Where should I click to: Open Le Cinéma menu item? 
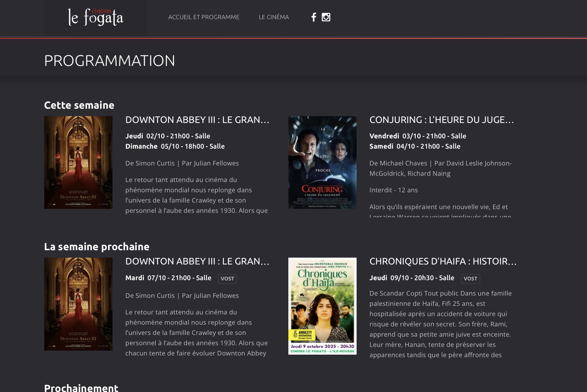[274, 17]
